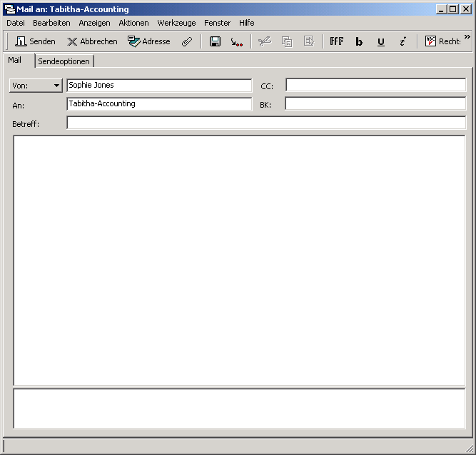Minimize the mail window

click(442, 9)
